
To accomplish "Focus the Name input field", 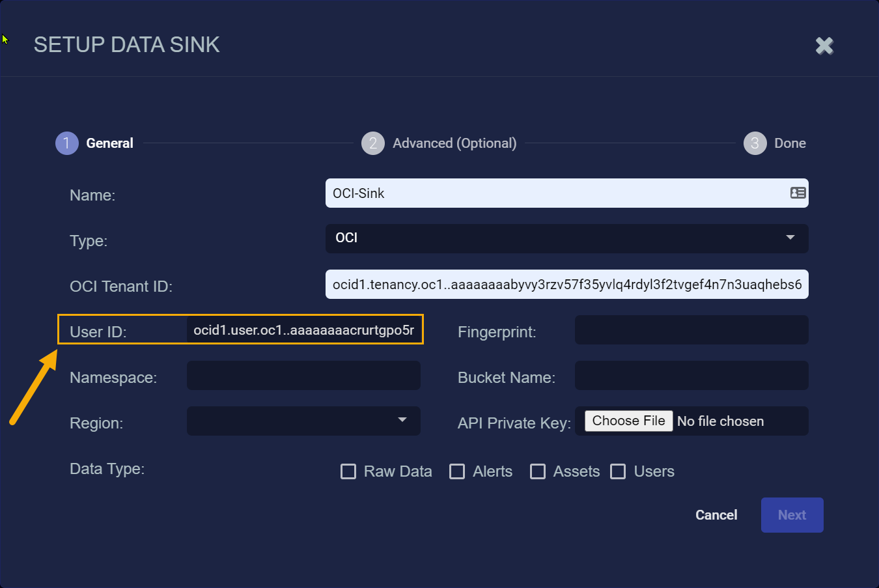I will coord(566,193).
